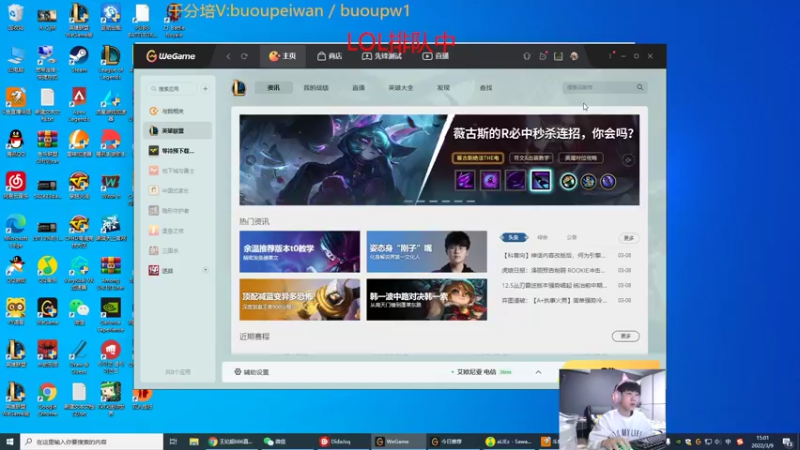Open the 12.5 version news link
Viewport: 800px width, 450px height.
(x=554, y=285)
